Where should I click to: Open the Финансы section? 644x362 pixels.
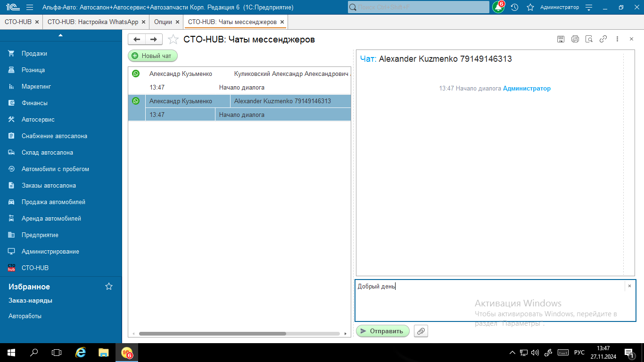tap(61, 103)
